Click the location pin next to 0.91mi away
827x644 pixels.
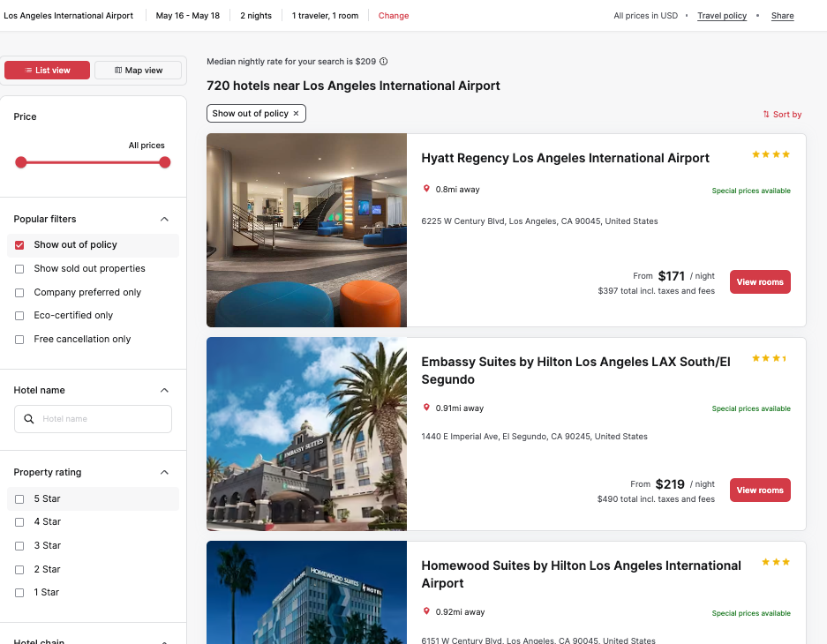426,408
